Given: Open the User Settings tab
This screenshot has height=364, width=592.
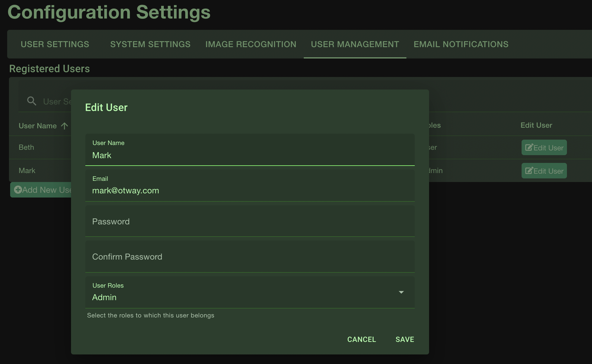Looking at the screenshot, I should pyautogui.click(x=55, y=44).
